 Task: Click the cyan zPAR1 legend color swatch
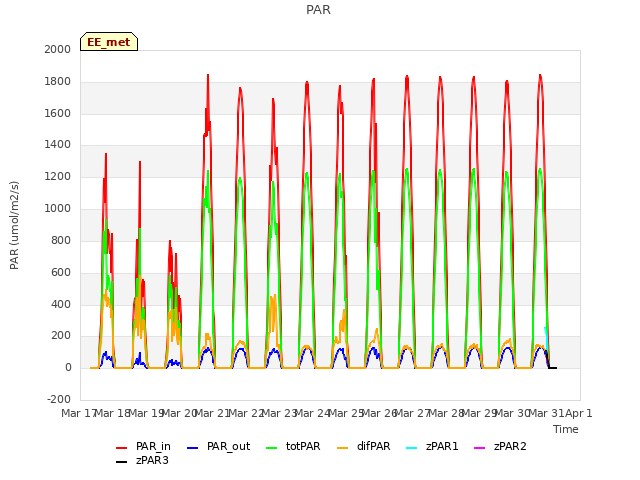point(412,448)
